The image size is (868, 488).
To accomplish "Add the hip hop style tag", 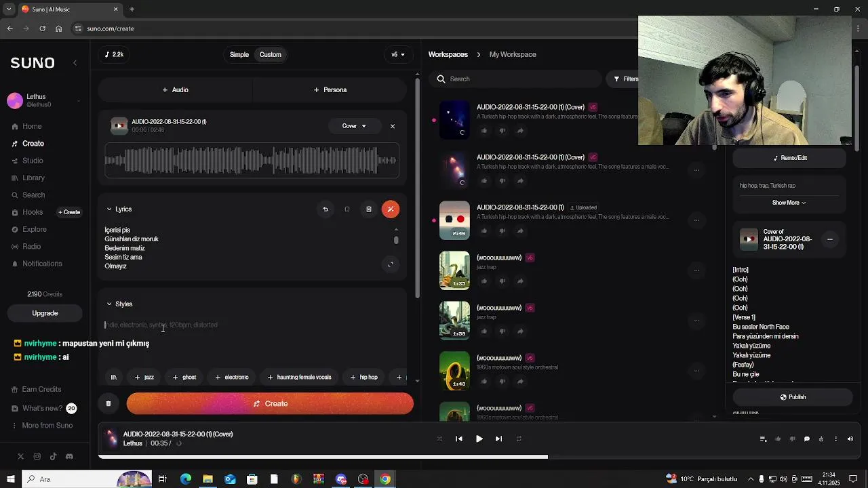I will pyautogui.click(x=364, y=378).
